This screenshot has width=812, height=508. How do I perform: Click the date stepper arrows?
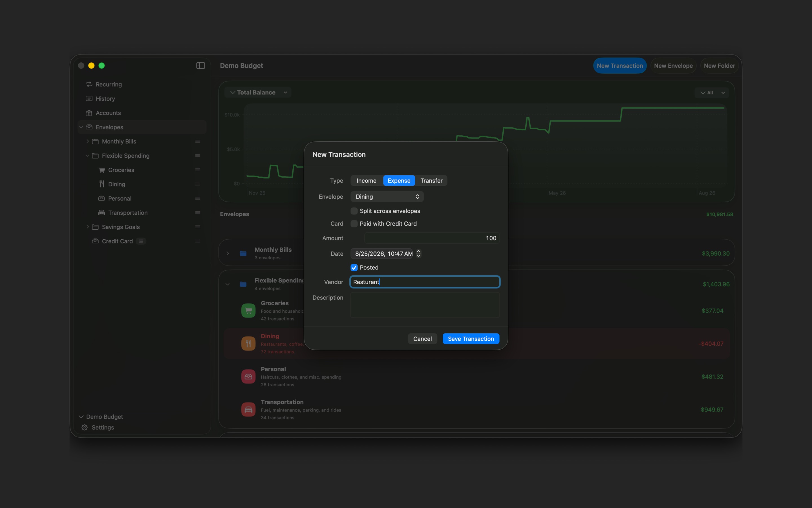coord(418,254)
